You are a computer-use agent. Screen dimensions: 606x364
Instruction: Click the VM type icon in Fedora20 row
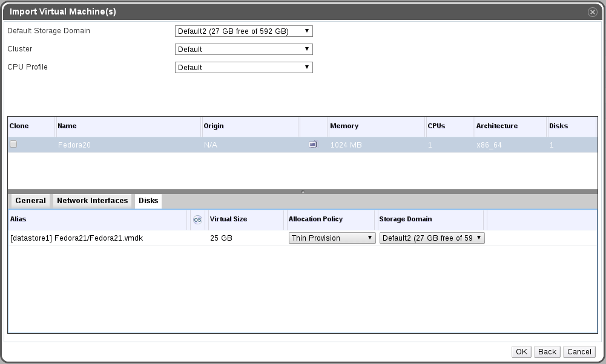pos(313,145)
